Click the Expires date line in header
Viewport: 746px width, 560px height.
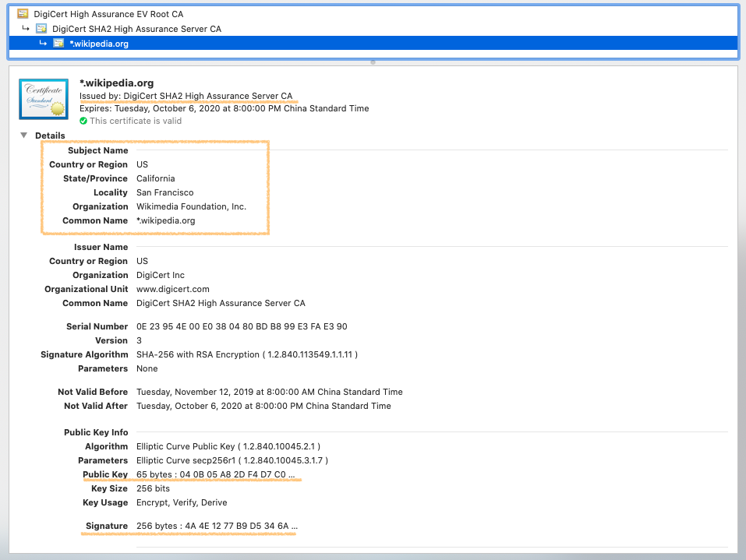[224, 108]
